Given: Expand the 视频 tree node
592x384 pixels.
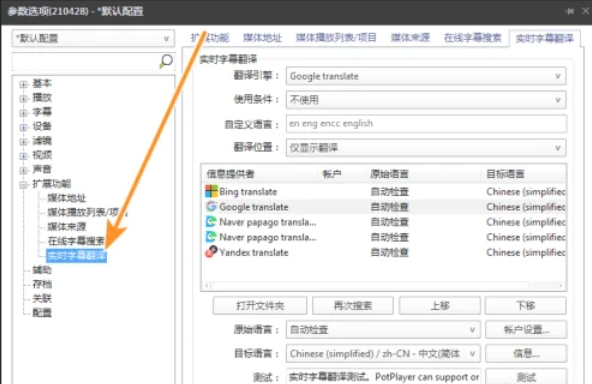Looking at the screenshot, I should pos(23,156).
